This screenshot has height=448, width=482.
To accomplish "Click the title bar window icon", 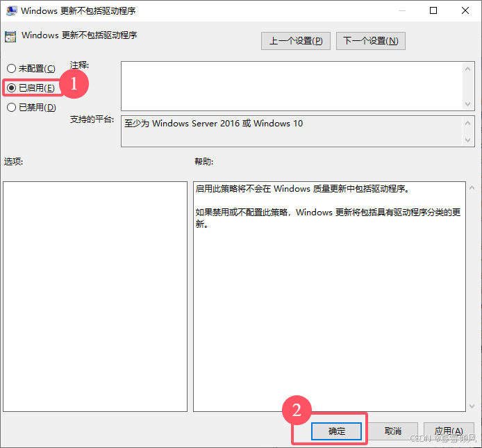I will point(11,10).
